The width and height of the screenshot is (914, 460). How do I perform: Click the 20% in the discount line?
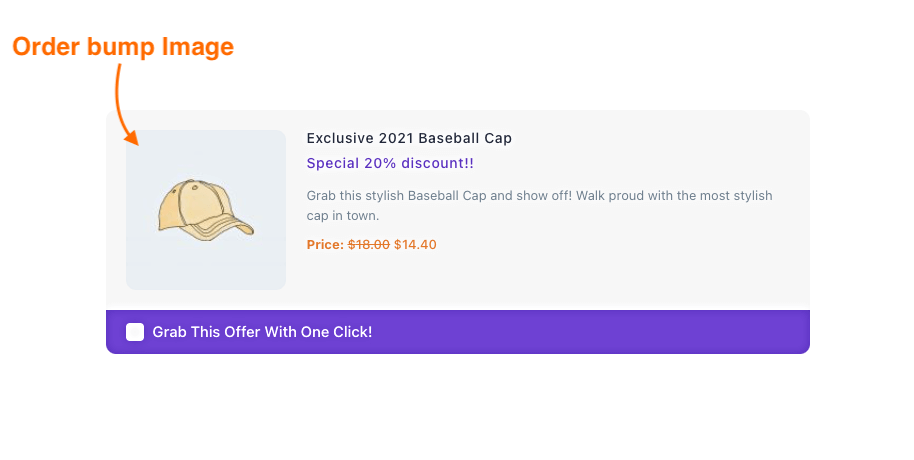point(380,163)
